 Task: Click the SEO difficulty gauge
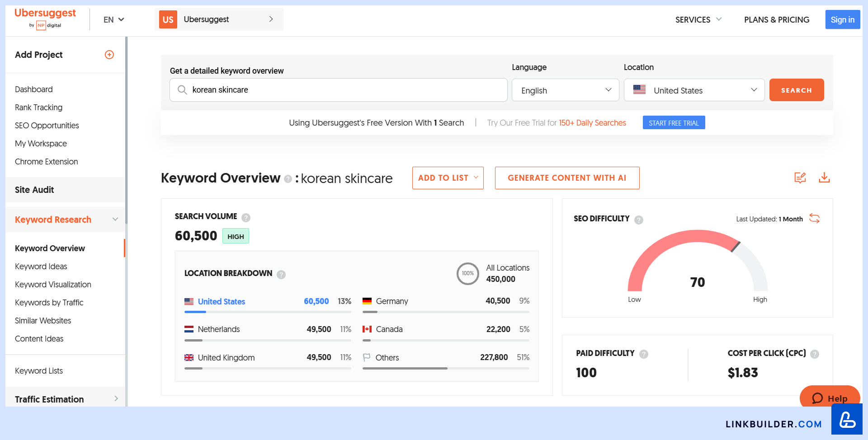point(698,261)
